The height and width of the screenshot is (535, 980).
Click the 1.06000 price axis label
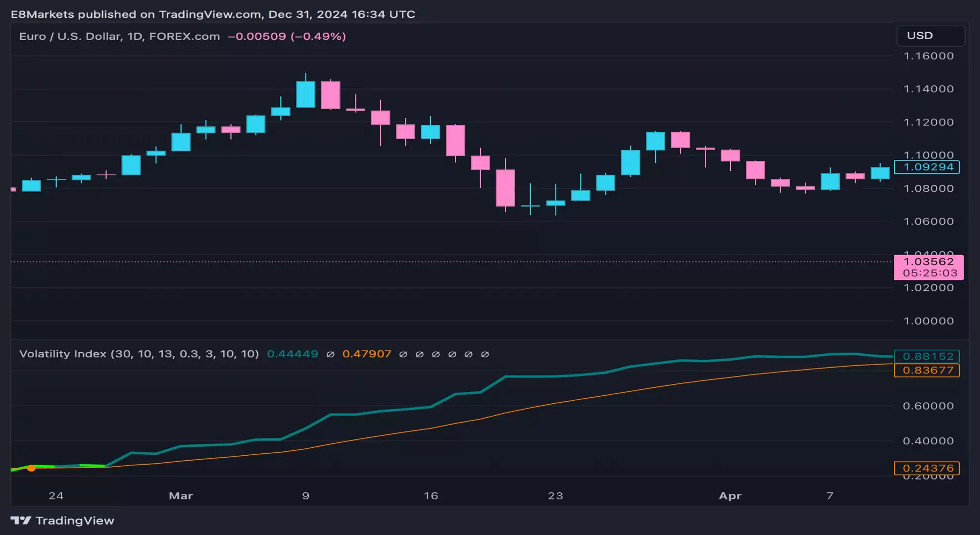coord(929,221)
